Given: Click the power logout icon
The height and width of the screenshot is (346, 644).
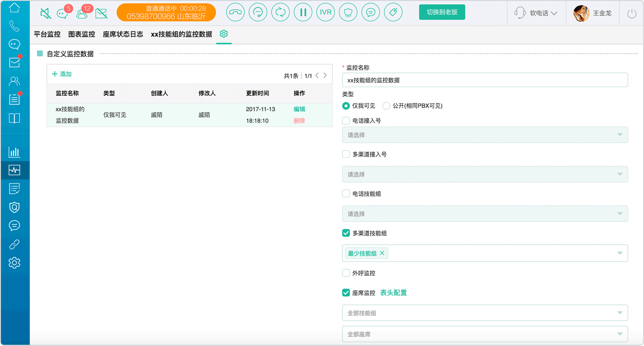Looking at the screenshot, I should point(632,13).
